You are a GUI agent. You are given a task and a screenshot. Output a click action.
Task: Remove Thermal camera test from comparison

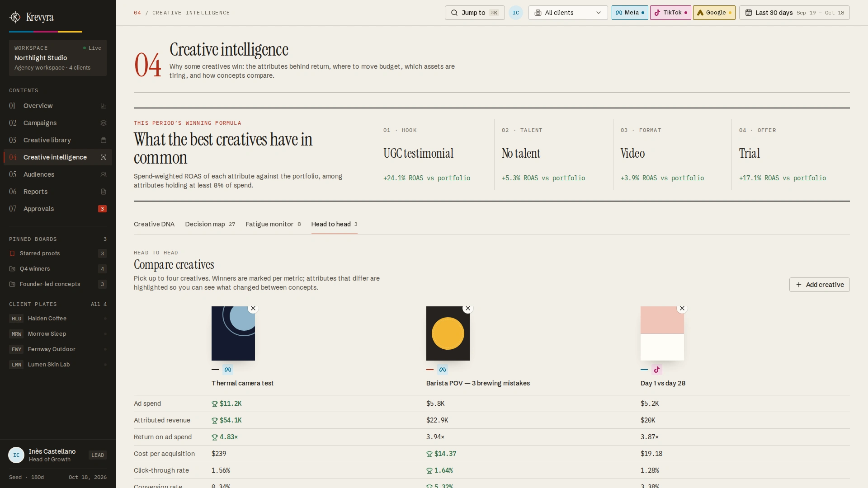click(253, 308)
